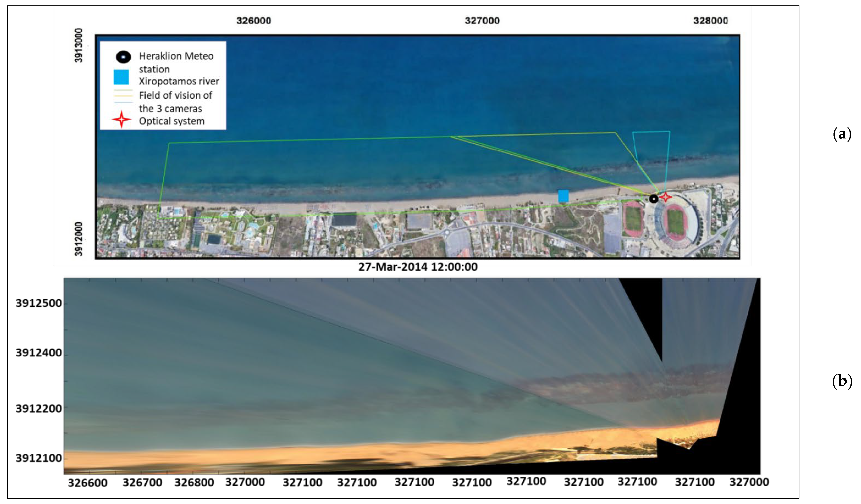The width and height of the screenshot is (861, 504).
Task: Click the colored field-of-vision lines in legend
Action: (x=123, y=96)
